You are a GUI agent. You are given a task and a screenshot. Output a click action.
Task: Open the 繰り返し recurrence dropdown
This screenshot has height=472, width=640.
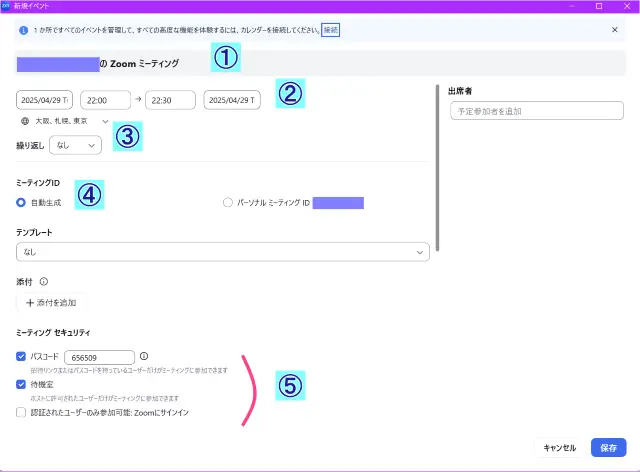click(76, 145)
